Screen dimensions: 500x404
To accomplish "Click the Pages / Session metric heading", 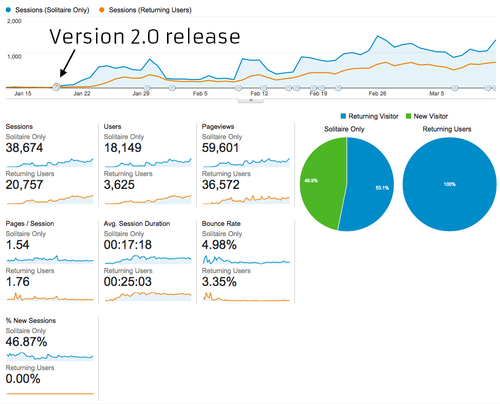I will (x=30, y=223).
